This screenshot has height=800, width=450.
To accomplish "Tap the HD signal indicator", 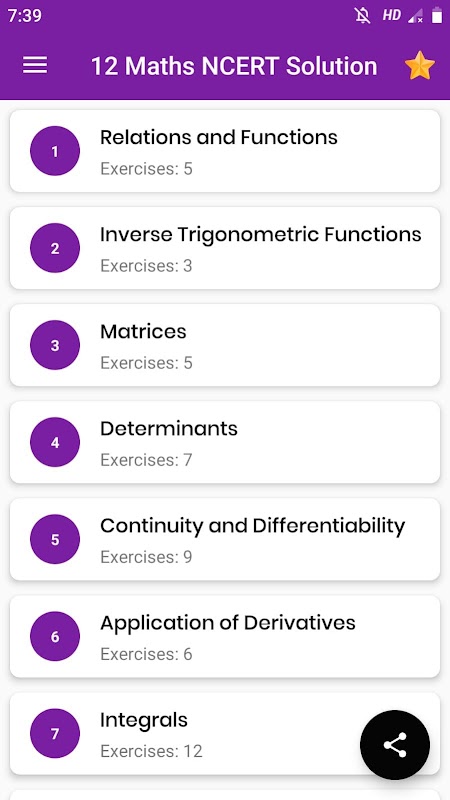I will [391, 15].
